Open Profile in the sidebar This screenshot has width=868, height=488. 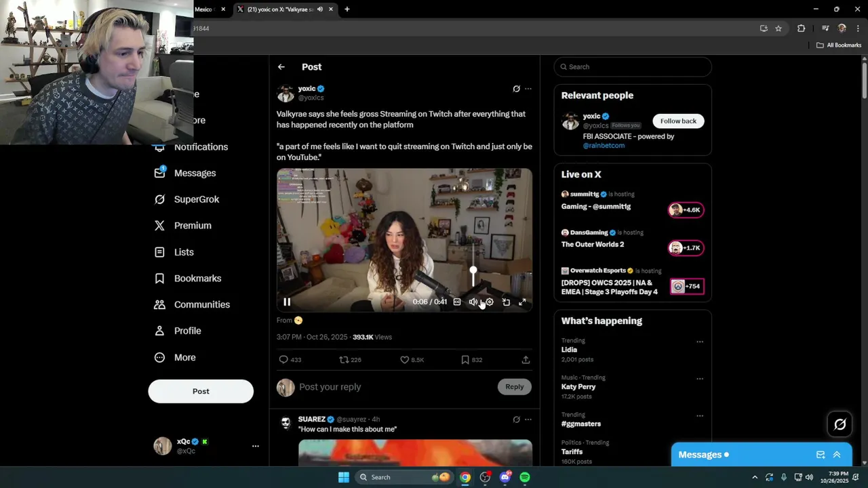pyautogui.click(x=178, y=331)
